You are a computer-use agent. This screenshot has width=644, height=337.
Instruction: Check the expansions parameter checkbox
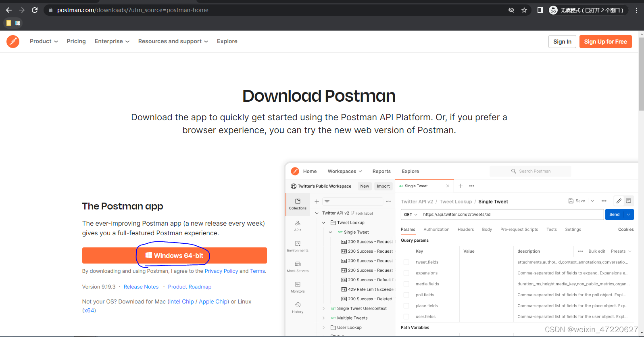click(x=406, y=273)
